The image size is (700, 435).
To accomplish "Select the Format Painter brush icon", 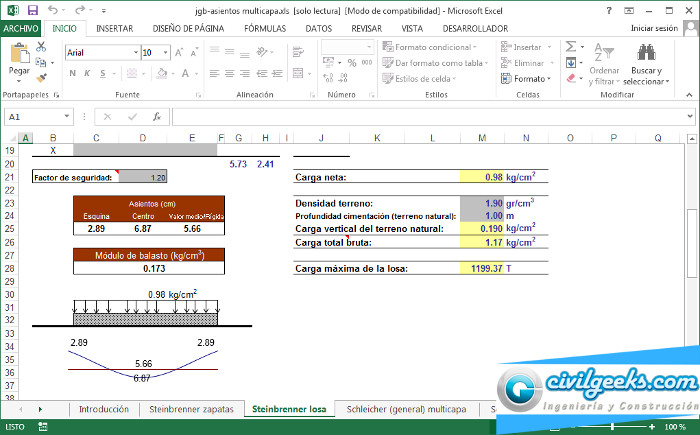I will click(42, 75).
